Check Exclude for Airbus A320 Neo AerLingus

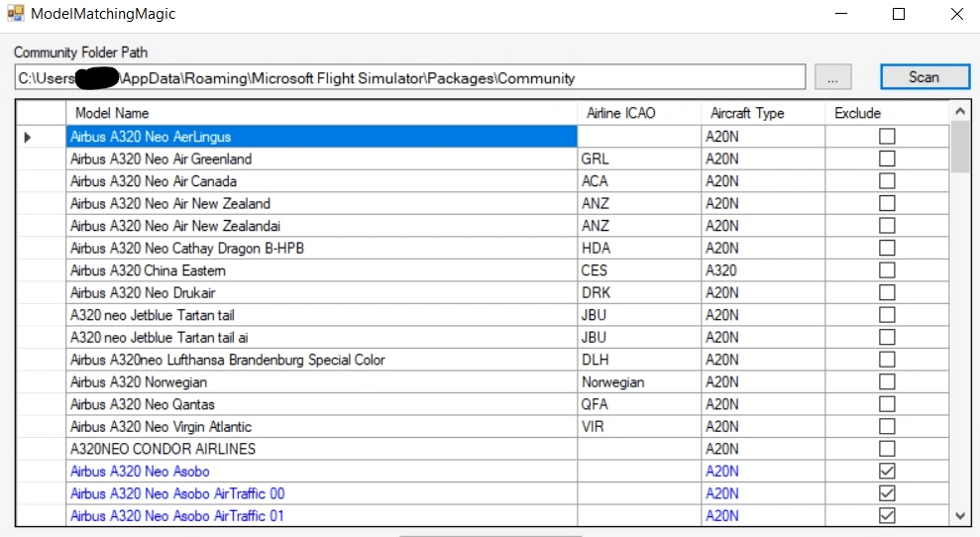coord(887,137)
